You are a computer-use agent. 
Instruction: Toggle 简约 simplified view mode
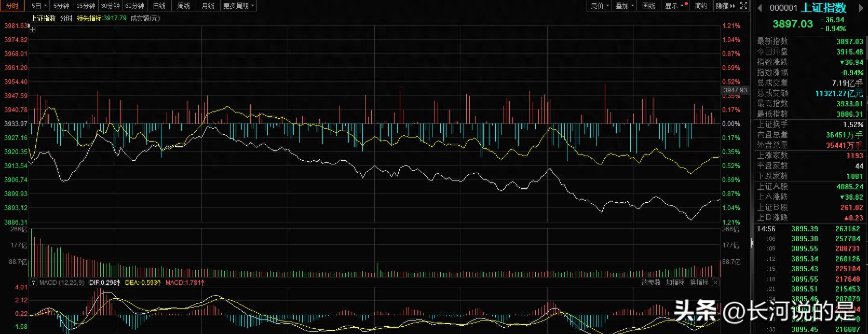point(701,6)
